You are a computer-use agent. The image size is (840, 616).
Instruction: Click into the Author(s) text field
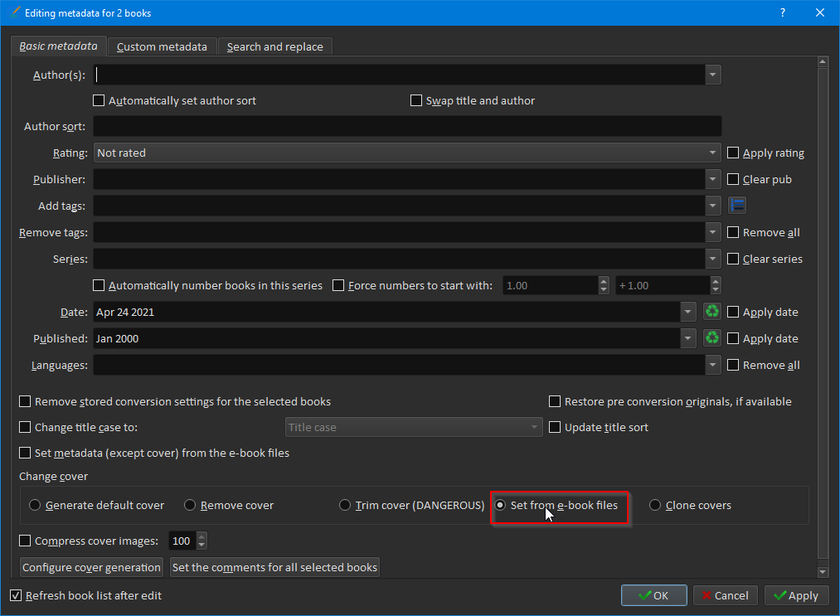[399, 75]
